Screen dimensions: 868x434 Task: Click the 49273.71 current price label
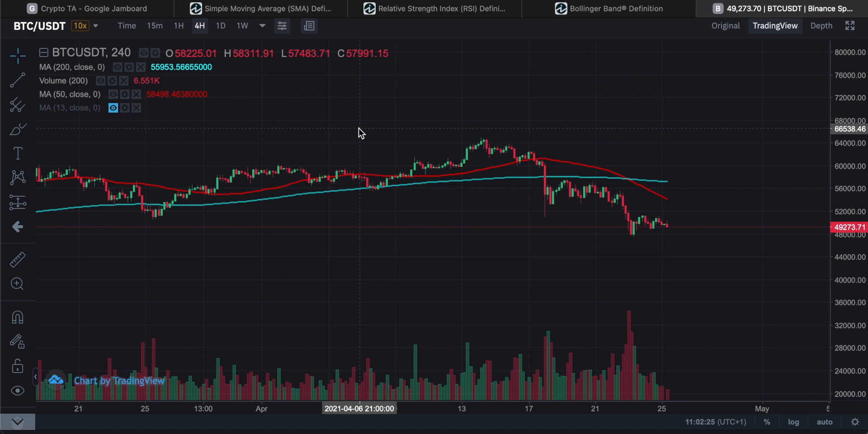(849, 227)
